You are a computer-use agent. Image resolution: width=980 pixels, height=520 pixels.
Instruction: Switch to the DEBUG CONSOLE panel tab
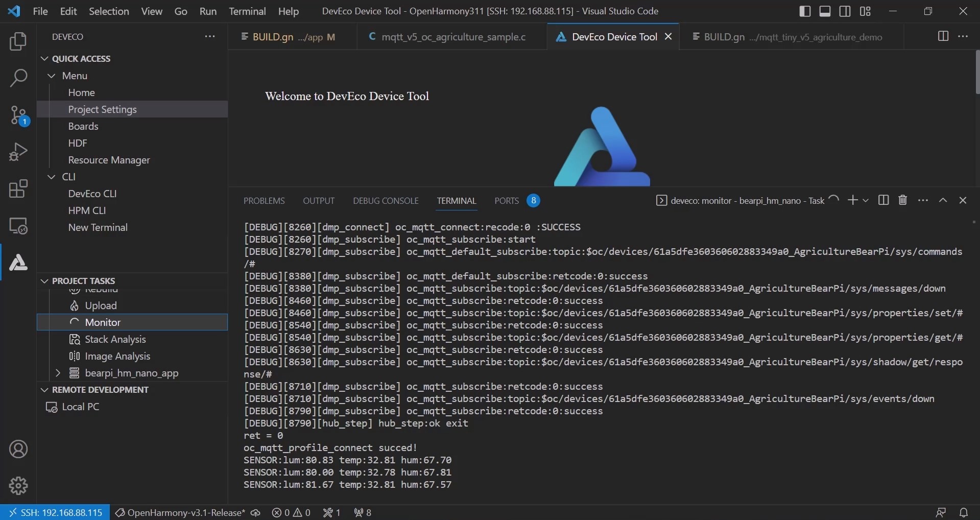(x=386, y=201)
